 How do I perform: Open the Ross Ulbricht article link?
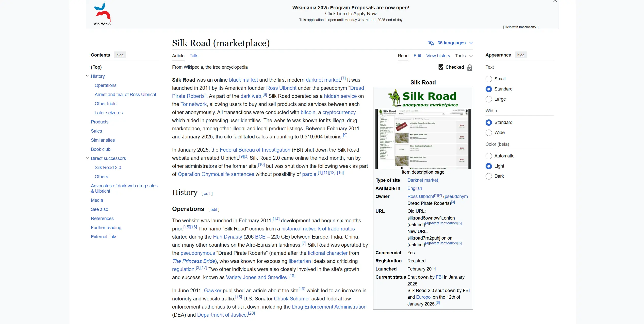click(281, 88)
